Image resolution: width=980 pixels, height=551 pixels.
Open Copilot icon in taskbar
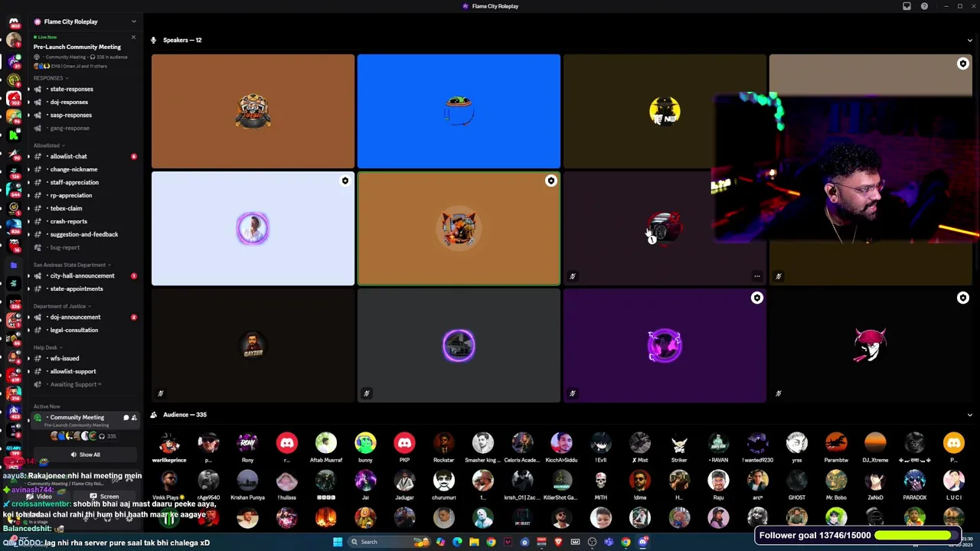440,542
